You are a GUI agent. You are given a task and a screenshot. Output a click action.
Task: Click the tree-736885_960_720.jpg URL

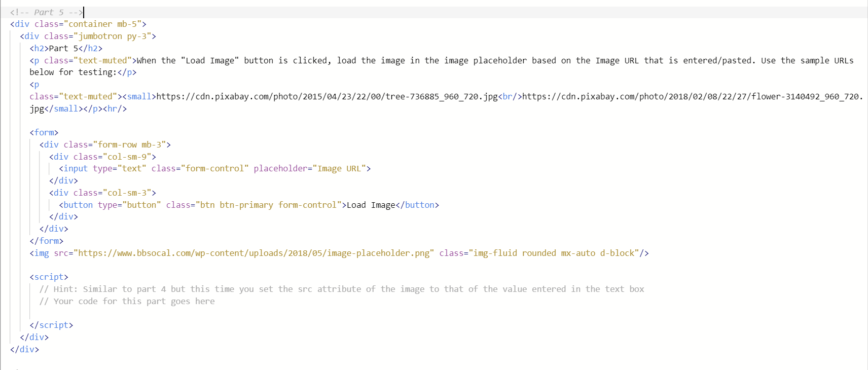click(x=327, y=96)
